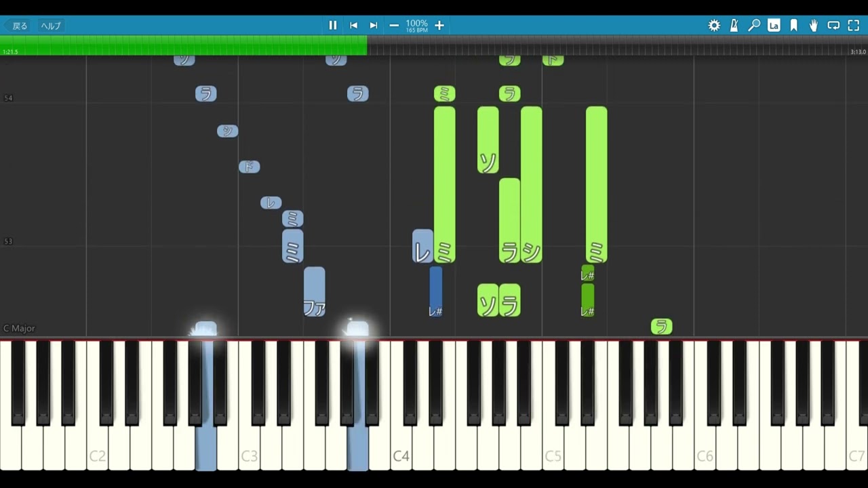Toggle the loop section tool

click(833, 25)
